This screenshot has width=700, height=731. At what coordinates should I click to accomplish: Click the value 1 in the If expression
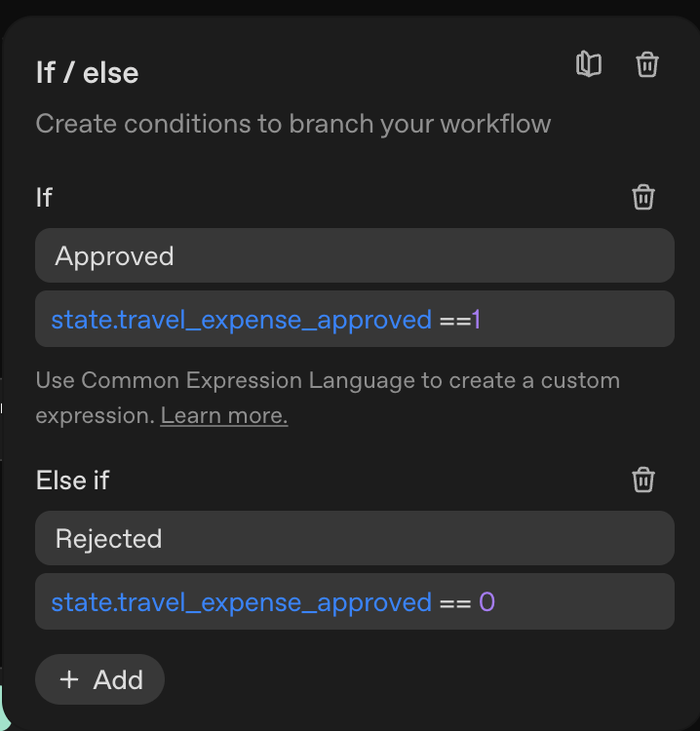click(477, 320)
